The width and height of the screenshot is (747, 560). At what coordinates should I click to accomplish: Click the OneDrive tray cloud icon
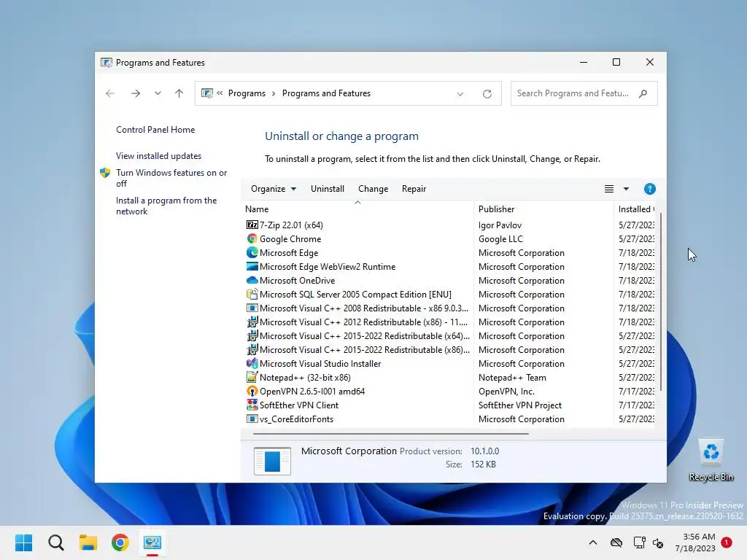(616, 542)
